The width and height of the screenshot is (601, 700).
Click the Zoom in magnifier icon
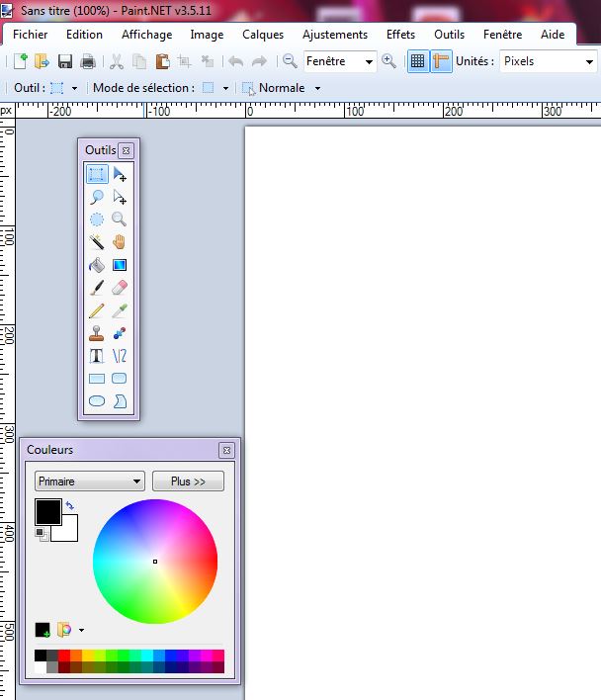(x=388, y=60)
